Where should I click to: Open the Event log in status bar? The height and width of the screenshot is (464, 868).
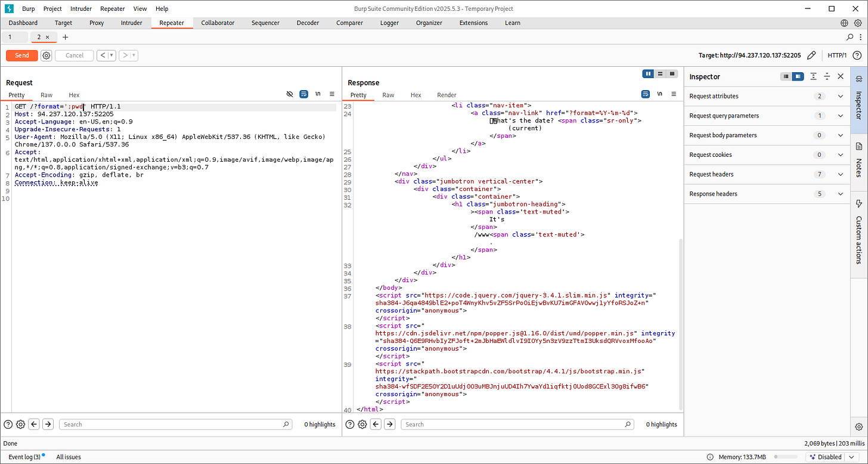24,457
